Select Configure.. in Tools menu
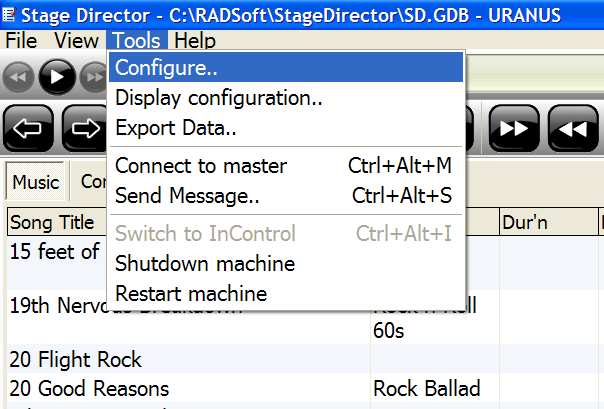 pos(286,67)
